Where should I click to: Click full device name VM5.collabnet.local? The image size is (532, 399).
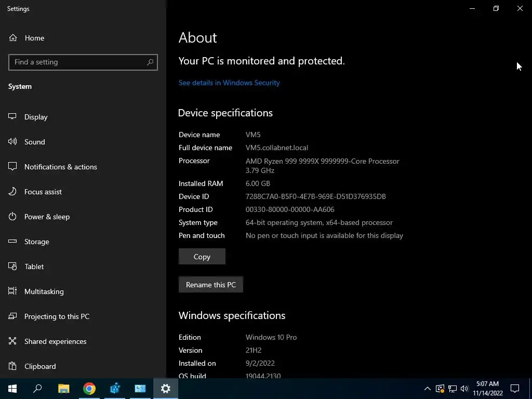(277, 148)
